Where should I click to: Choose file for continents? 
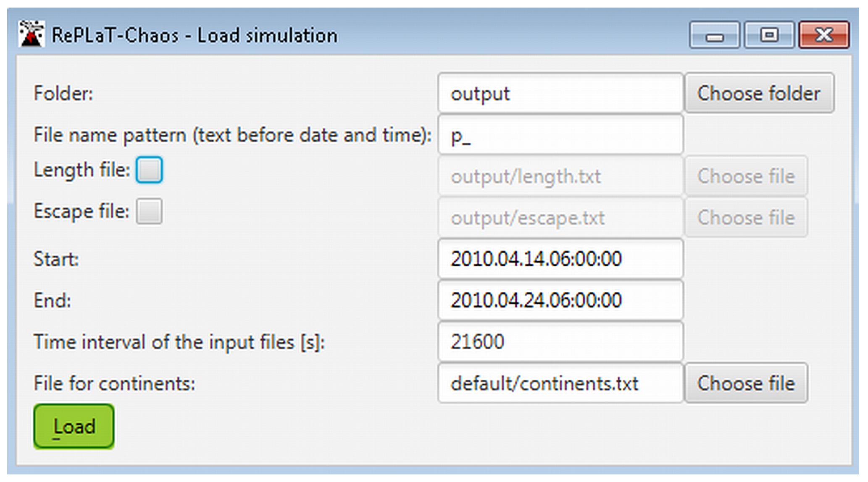pyautogui.click(x=746, y=383)
